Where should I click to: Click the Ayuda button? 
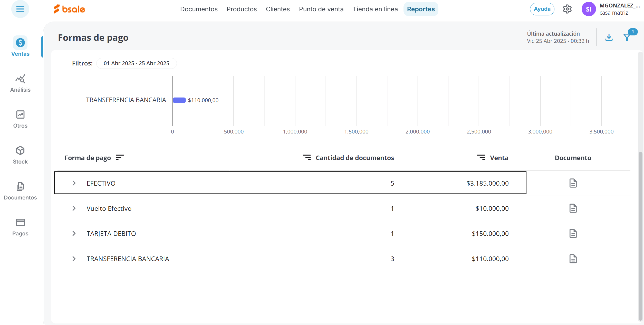[542, 9]
